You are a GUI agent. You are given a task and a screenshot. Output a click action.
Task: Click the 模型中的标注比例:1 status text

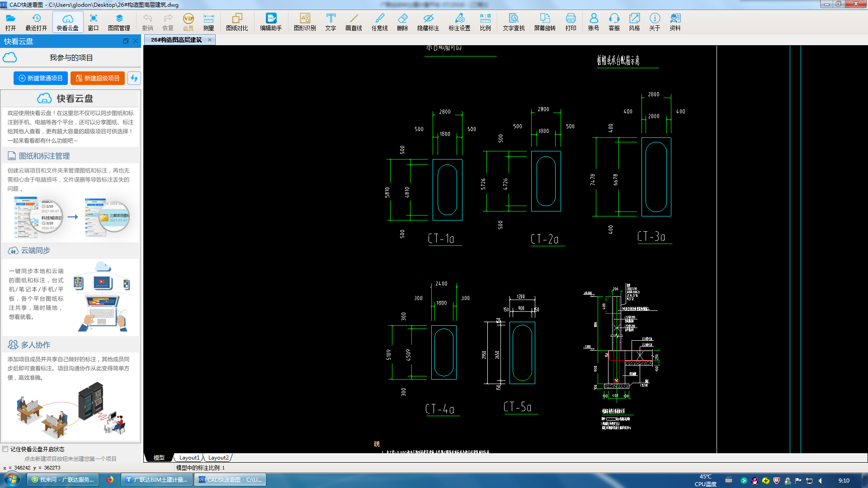point(200,468)
